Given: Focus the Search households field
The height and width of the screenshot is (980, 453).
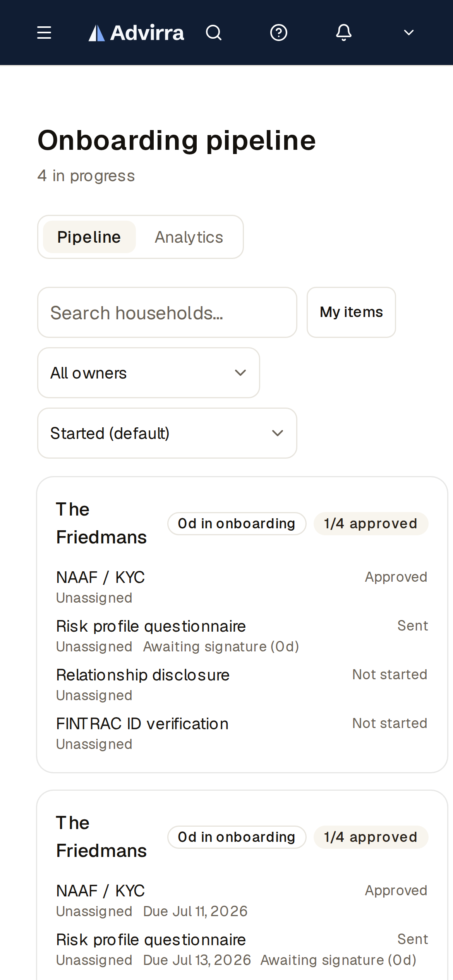Looking at the screenshot, I should pyautogui.click(x=167, y=312).
